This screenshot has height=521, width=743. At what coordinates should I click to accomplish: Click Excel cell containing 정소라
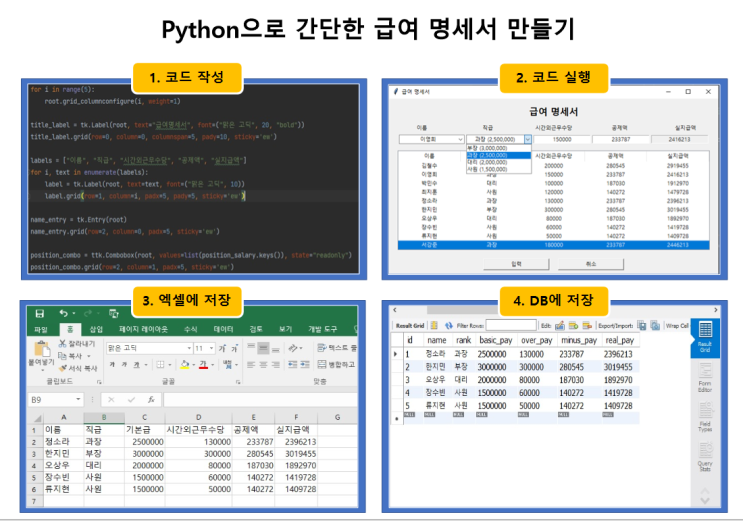[63, 442]
